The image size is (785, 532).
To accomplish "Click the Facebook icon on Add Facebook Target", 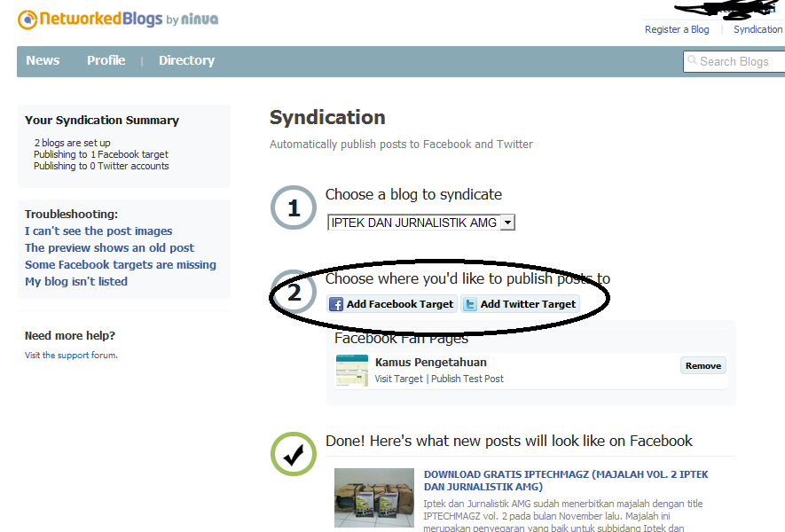I will [336, 304].
